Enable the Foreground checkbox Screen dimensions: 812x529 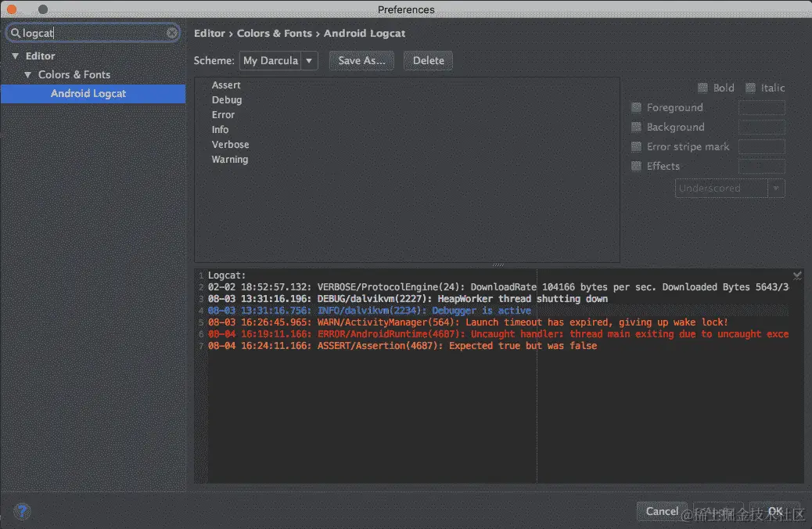[637, 108]
